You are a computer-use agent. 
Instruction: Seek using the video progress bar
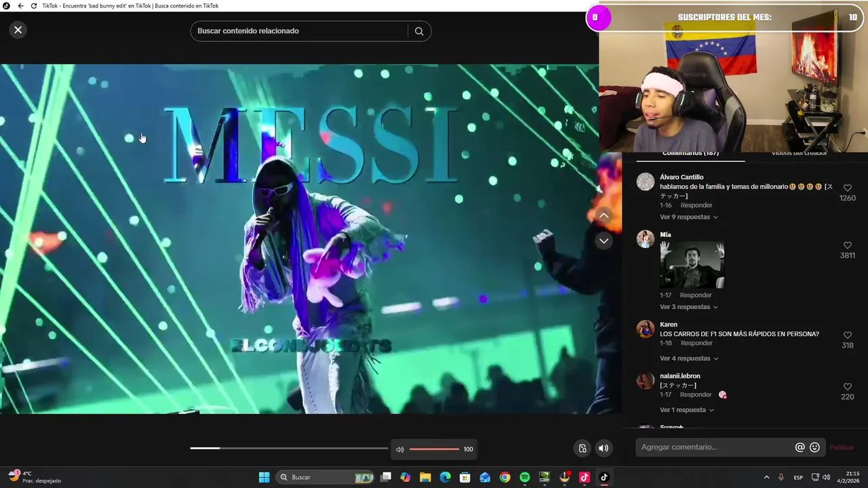click(x=290, y=448)
